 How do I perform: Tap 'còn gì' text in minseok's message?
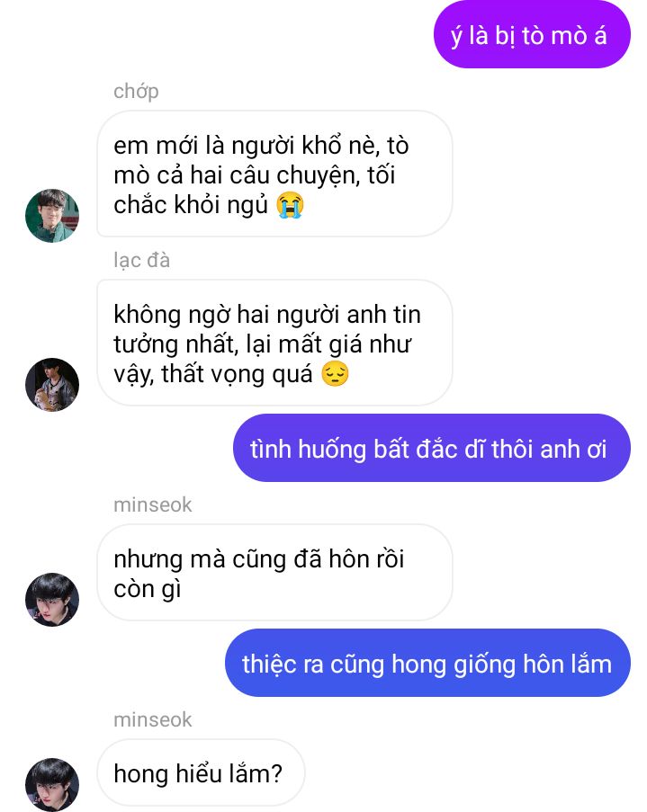point(148,590)
